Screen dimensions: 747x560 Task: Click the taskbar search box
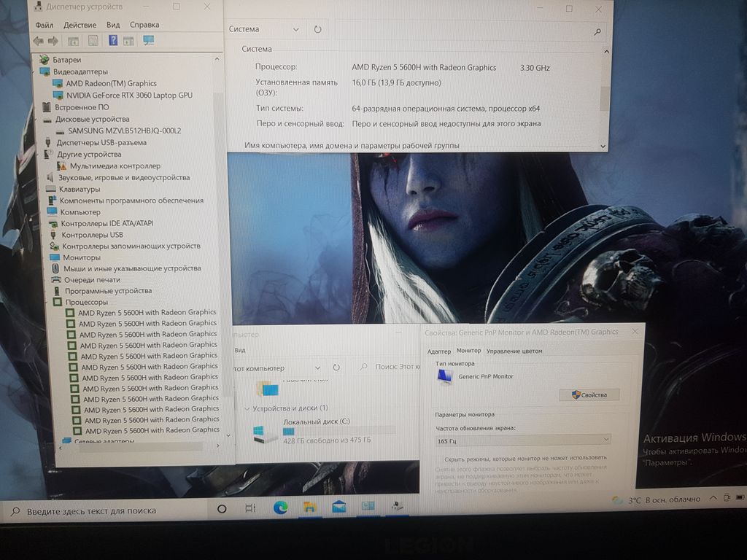tap(105, 510)
